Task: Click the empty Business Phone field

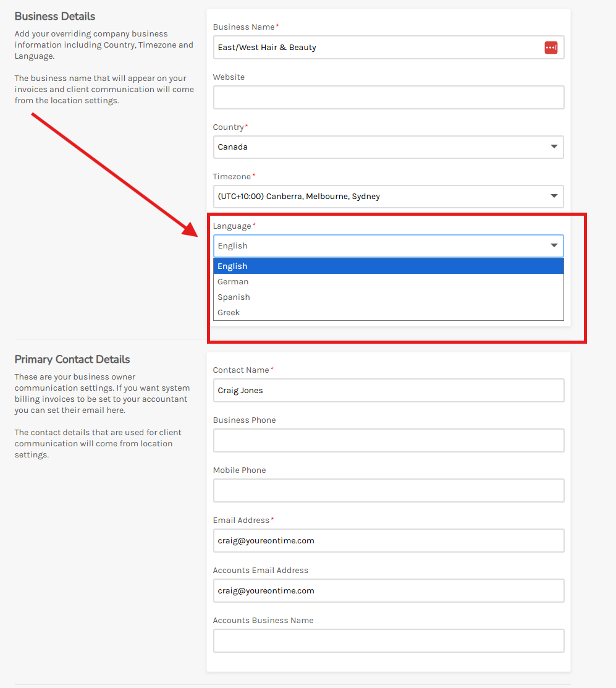Action: coord(389,441)
